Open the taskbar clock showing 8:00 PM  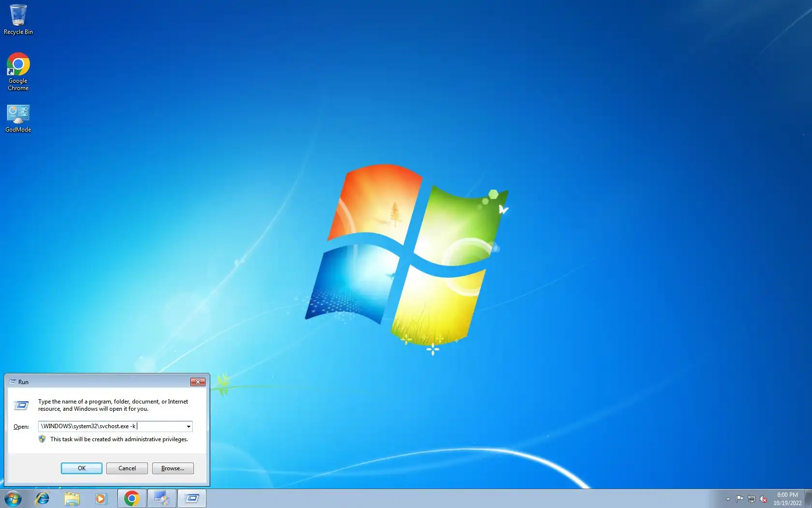pyautogui.click(x=787, y=499)
